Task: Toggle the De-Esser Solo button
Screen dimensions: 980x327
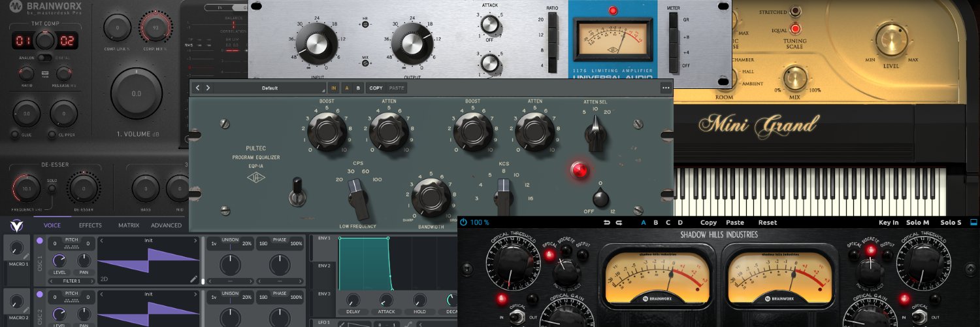Action: click(52, 188)
